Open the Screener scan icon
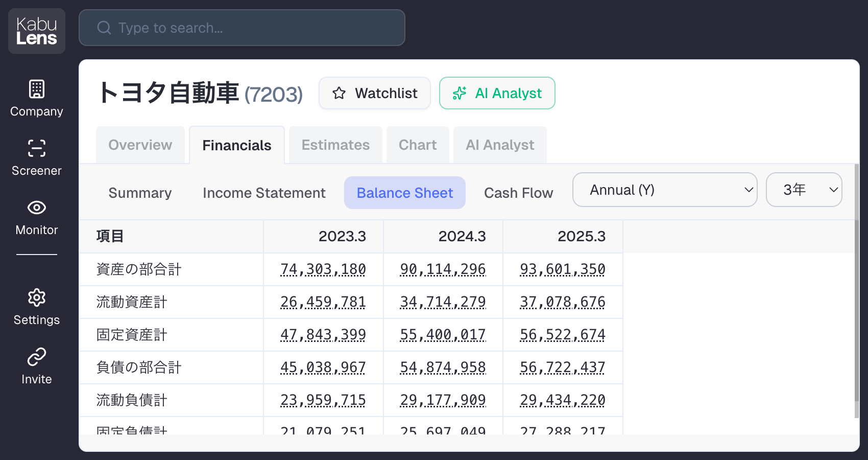 click(x=37, y=148)
